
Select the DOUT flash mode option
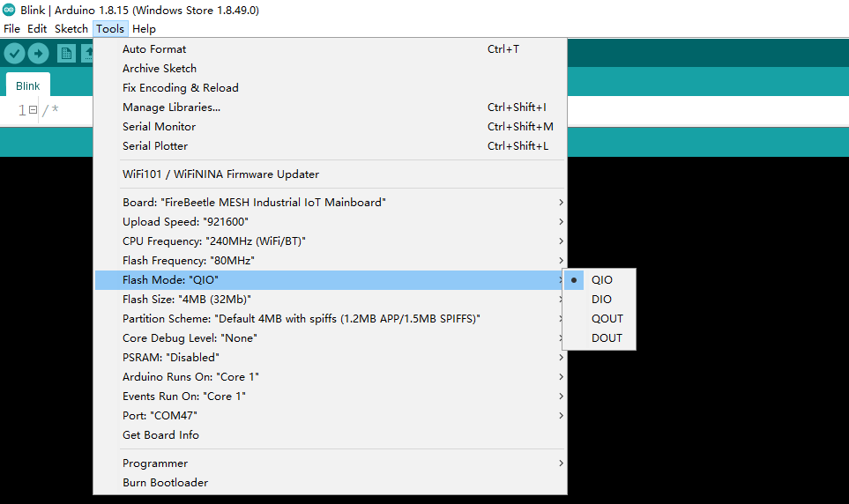click(600, 338)
